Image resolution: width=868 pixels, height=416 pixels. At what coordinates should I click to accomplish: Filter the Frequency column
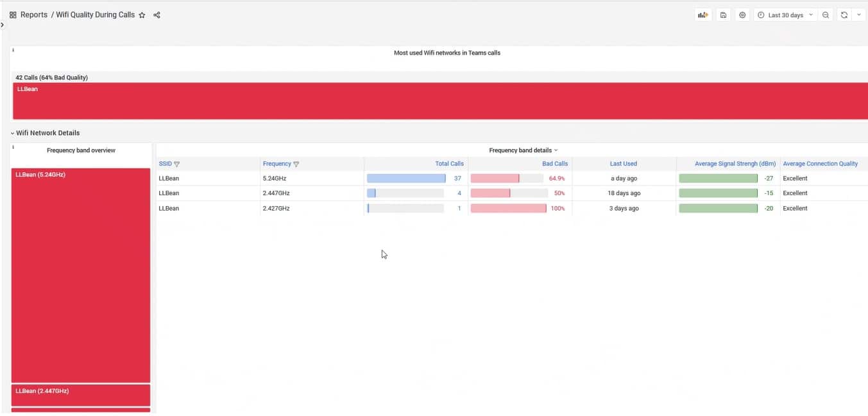296,164
